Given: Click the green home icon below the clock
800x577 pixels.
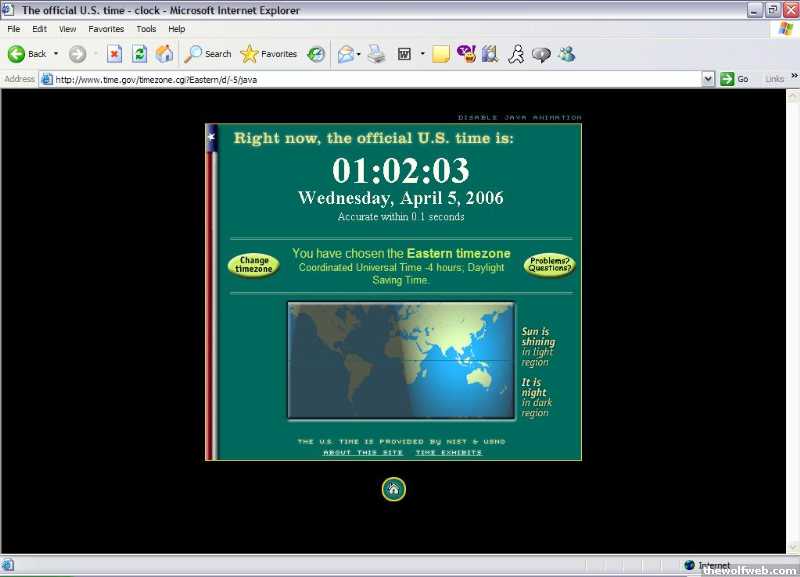Looking at the screenshot, I should (393, 489).
